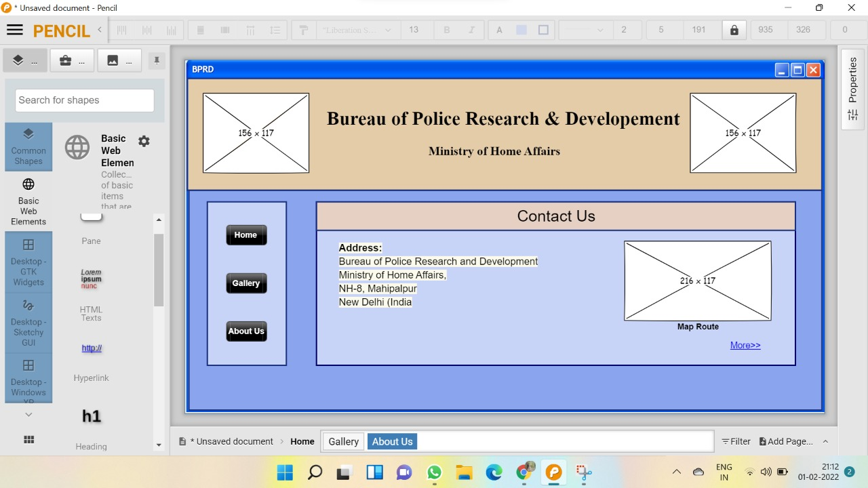Click the align right edges toolbar icon

(171, 30)
